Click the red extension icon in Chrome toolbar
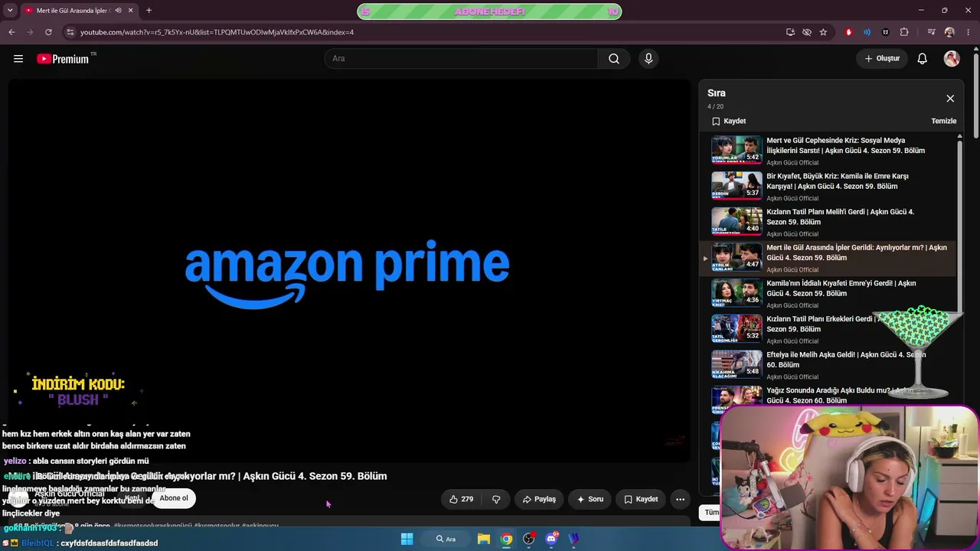 [848, 32]
